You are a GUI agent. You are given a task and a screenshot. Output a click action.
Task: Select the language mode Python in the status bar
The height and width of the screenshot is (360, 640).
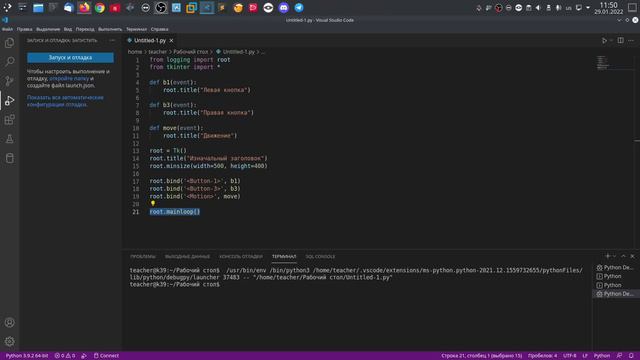pyautogui.click(x=601, y=356)
